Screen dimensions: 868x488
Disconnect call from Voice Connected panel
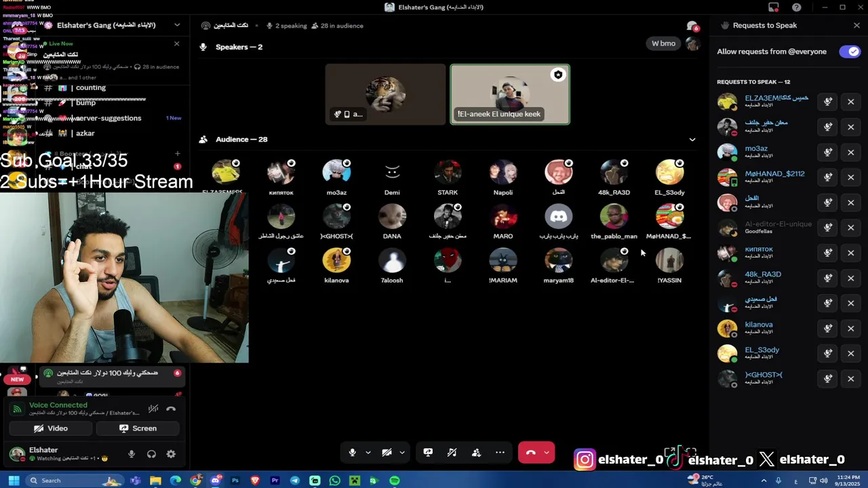171,409
